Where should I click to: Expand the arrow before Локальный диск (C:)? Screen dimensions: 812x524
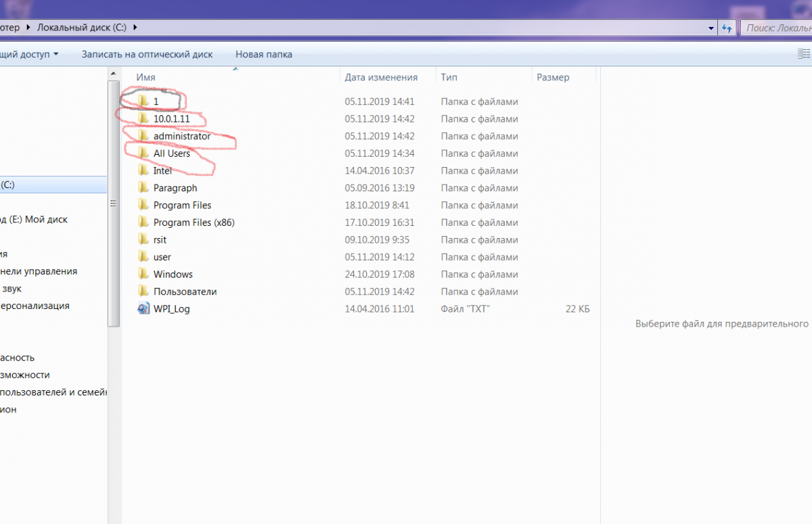(28, 28)
